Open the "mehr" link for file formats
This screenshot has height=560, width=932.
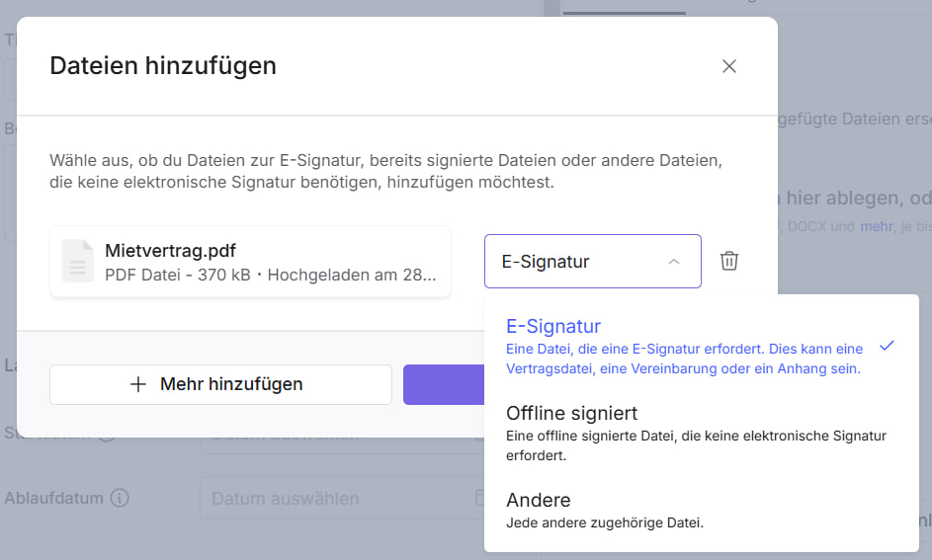[x=875, y=226]
